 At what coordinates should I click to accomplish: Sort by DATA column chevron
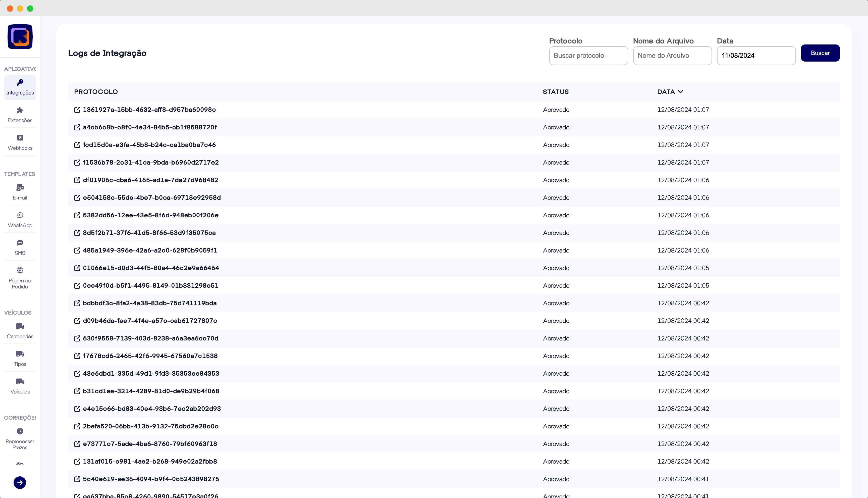(680, 92)
